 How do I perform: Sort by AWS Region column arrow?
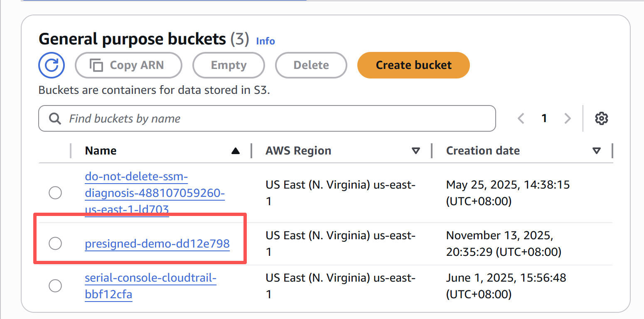pyautogui.click(x=415, y=151)
